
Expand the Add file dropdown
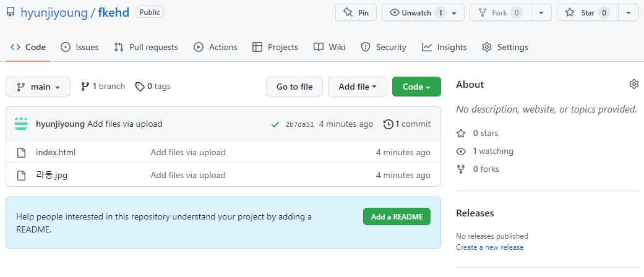(358, 87)
